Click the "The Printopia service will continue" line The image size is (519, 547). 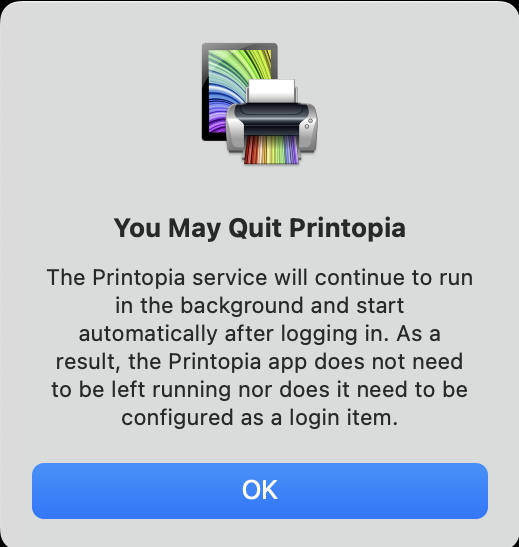[x=260, y=278]
